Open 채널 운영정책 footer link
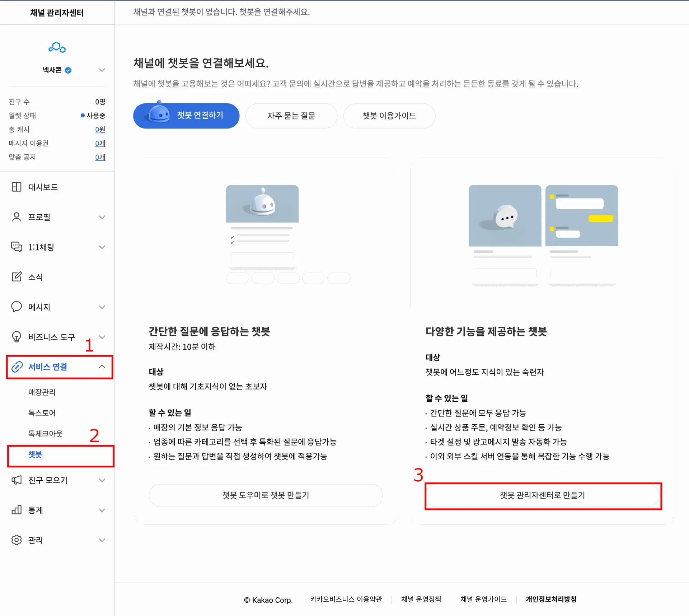 (x=421, y=599)
